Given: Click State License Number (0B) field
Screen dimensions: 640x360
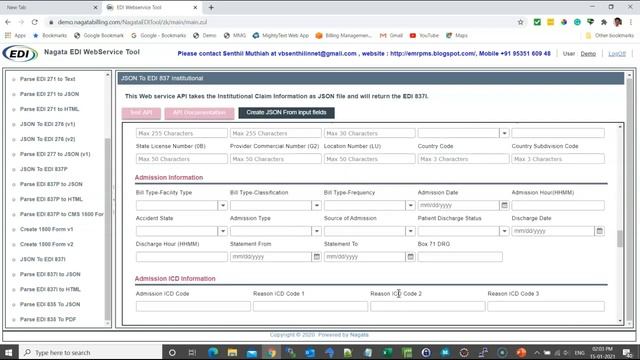Looking at the screenshot, I should click(182, 159).
